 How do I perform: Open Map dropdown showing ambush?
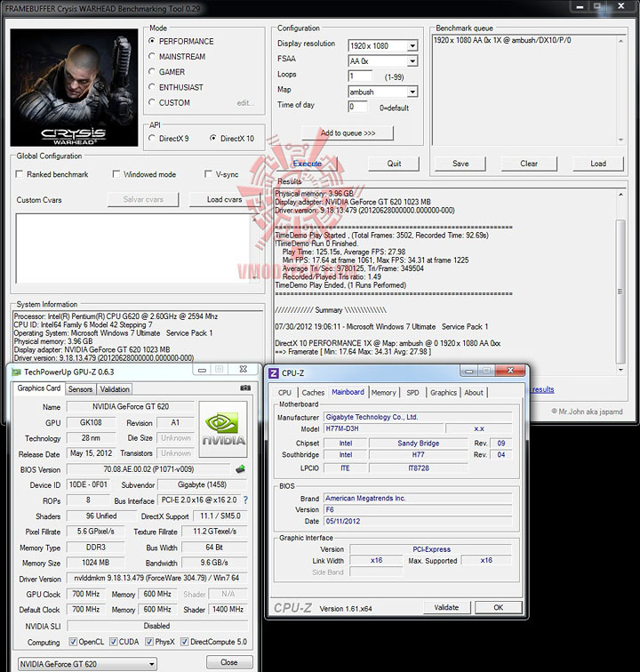point(412,92)
